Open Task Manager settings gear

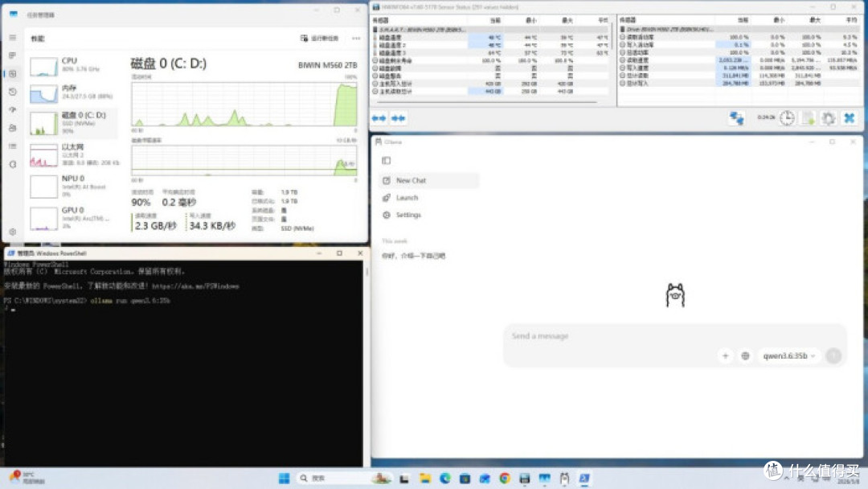click(x=13, y=232)
